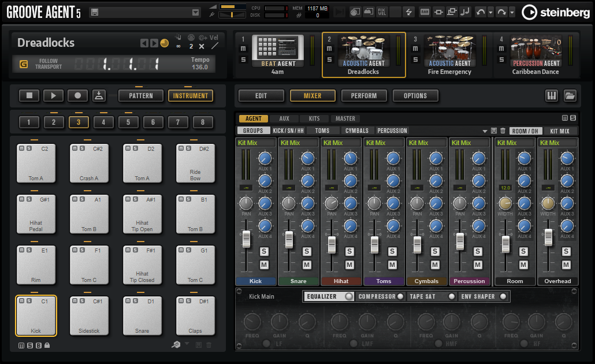Mute the Percussion mixer channel

(x=478, y=265)
